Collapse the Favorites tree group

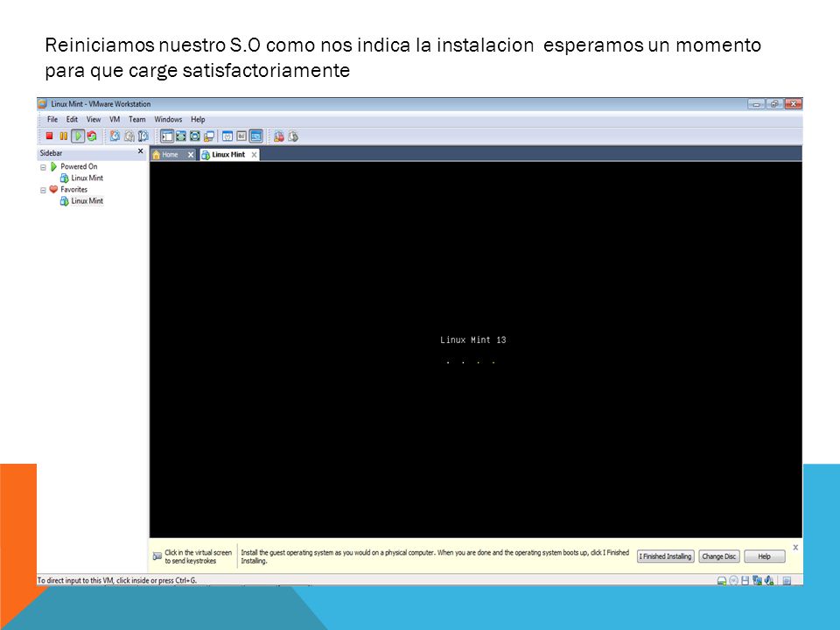point(44,190)
